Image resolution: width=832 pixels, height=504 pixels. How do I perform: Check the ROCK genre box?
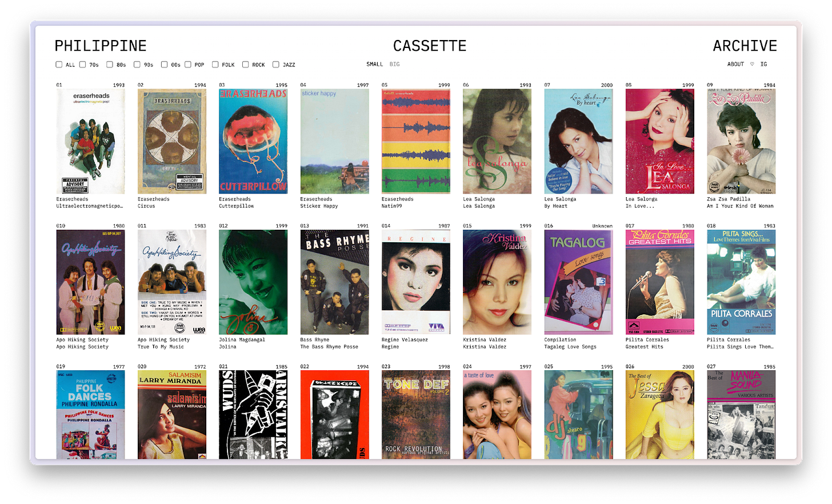(x=245, y=65)
